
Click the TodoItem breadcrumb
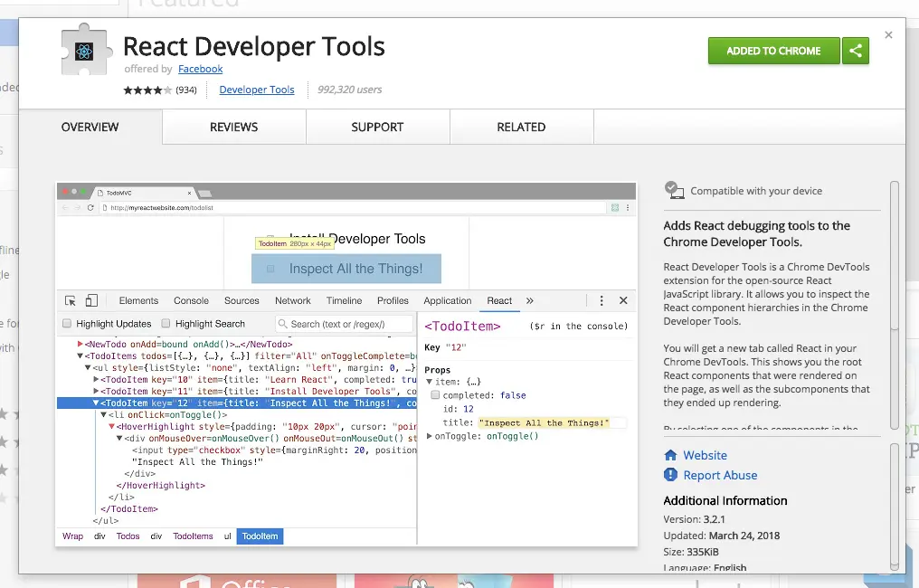point(260,536)
